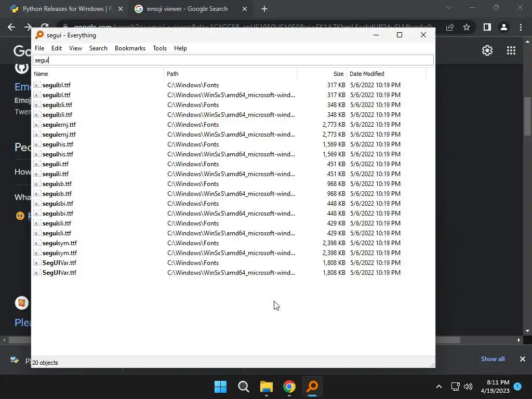
Task: Sort results by Size column header
Action: (x=322, y=74)
